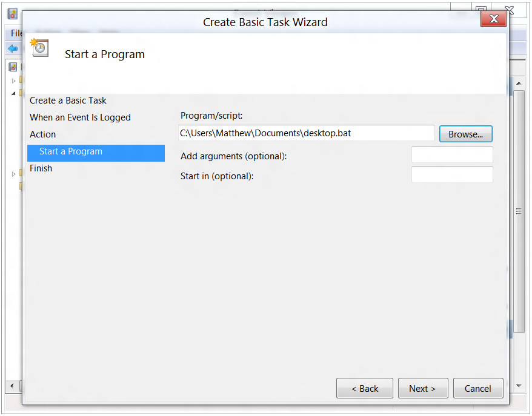Go back with the Back button
Viewport: 532px width, 416px height.
click(x=365, y=389)
